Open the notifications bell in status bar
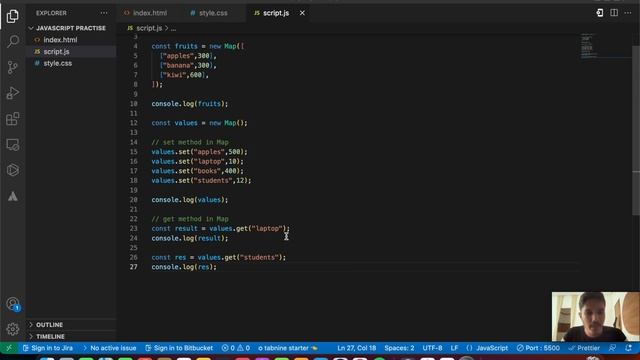 (x=629, y=348)
